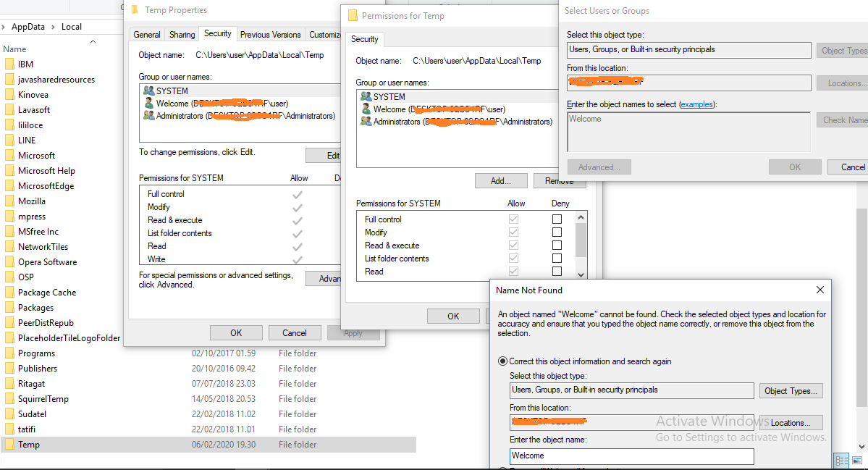Open the Previous Versions tab
Image resolution: width=868 pixels, height=470 pixels.
pyautogui.click(x=270, y=34)
